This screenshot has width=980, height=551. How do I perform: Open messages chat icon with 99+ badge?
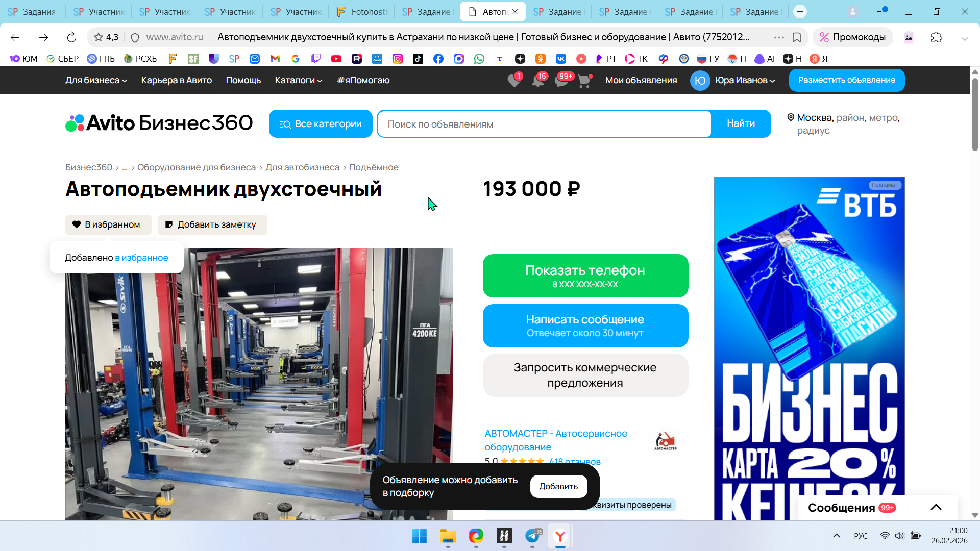coord(561,81)
